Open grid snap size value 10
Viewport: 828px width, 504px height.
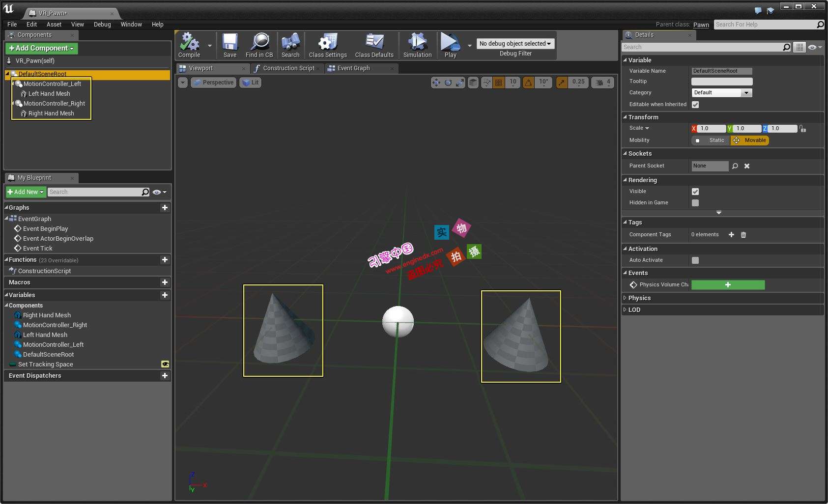[x=513, y=83]
